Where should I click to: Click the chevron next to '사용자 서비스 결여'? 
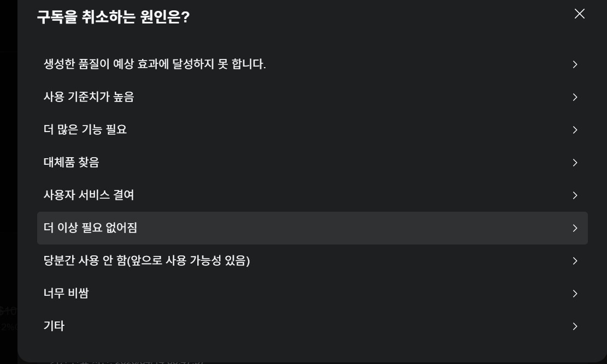point(575,195)
